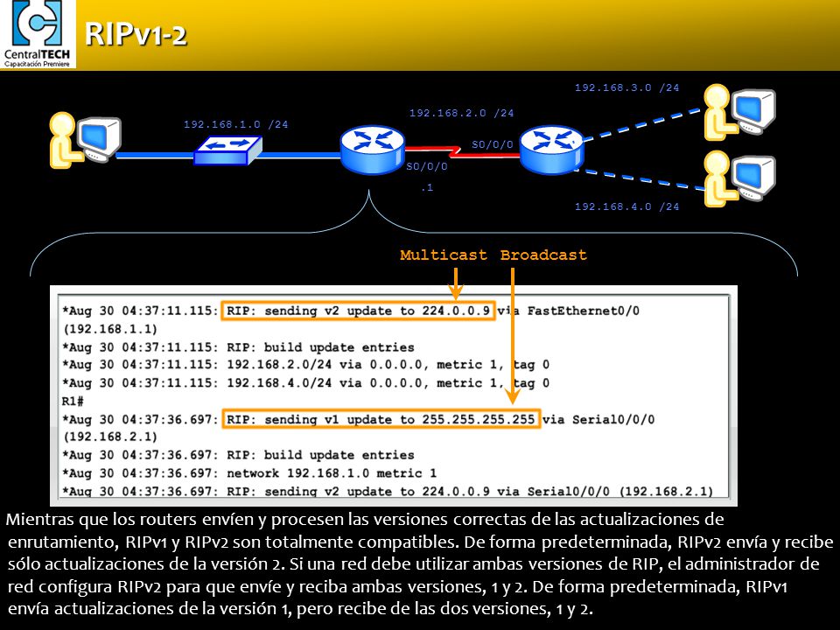
Task: Select the left router above the S0/0/0 .1 label
Action: (x=373, y=150)
